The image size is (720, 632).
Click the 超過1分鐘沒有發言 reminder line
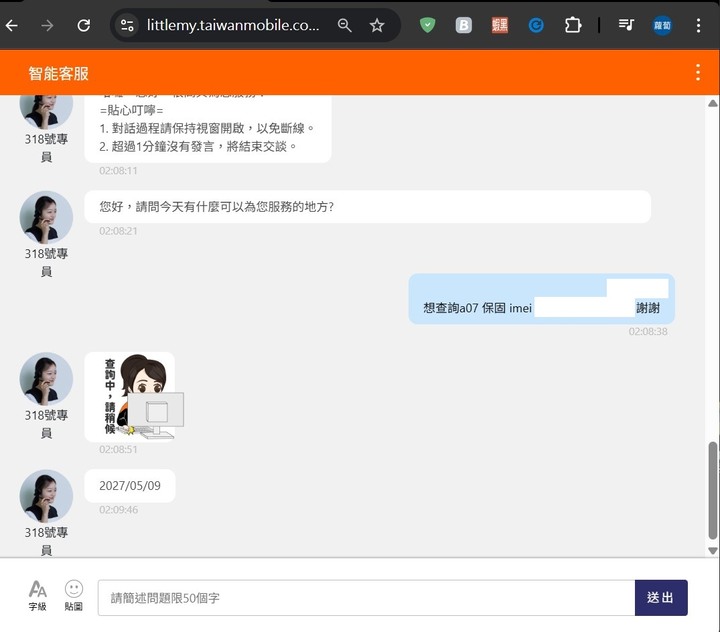click(198, 147)
